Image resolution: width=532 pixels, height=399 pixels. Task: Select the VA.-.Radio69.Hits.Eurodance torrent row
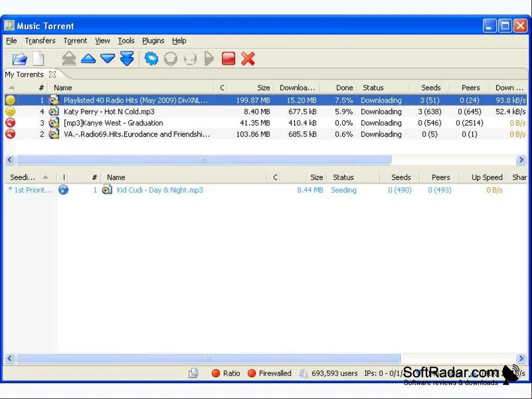point(266,134)
